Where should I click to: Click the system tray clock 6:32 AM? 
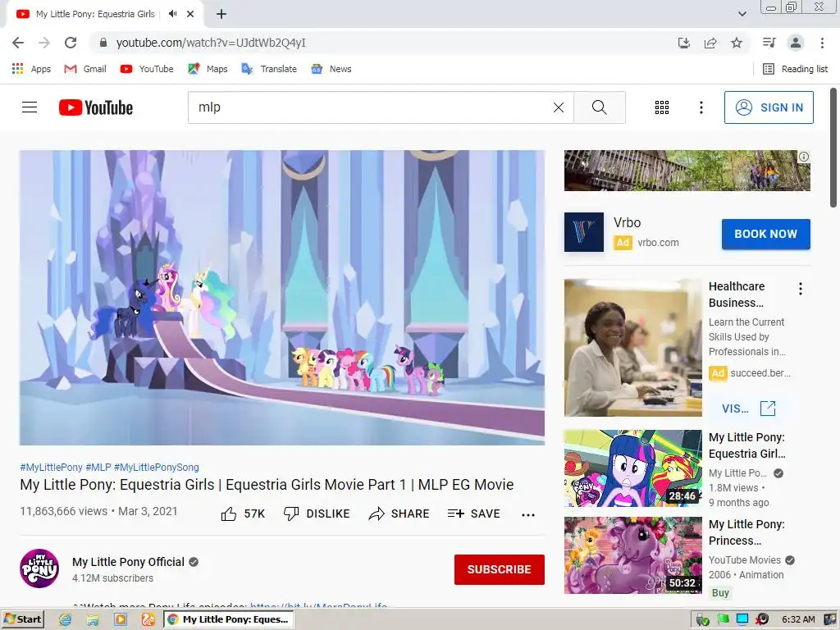tap(798, 619)
